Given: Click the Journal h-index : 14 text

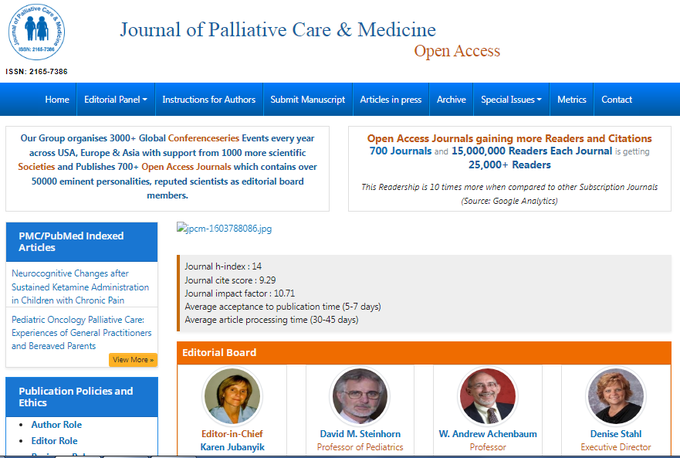Looking at the screenshot, I should click(x=223, y=266).
